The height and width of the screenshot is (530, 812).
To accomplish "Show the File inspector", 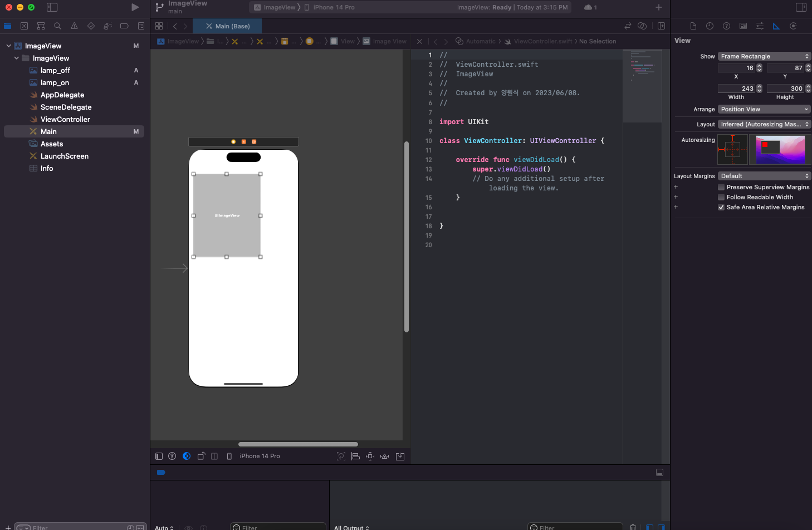I will pyautogui.click(x=693, y=26).
